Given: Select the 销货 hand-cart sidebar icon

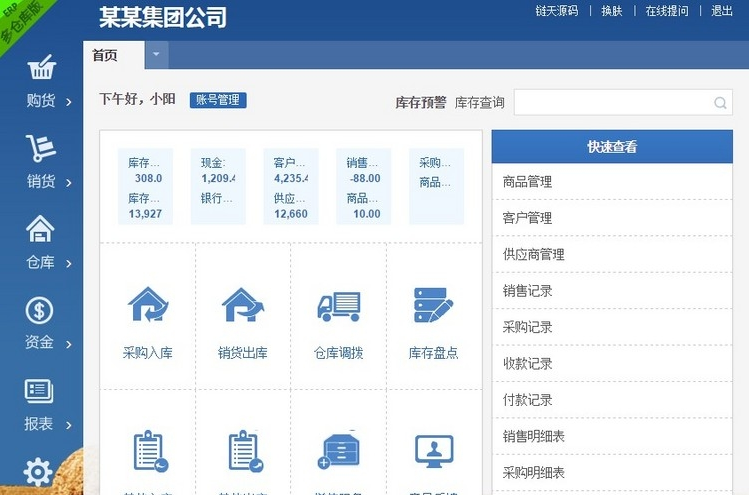Looking at the screenshot, I should [40, 150].
